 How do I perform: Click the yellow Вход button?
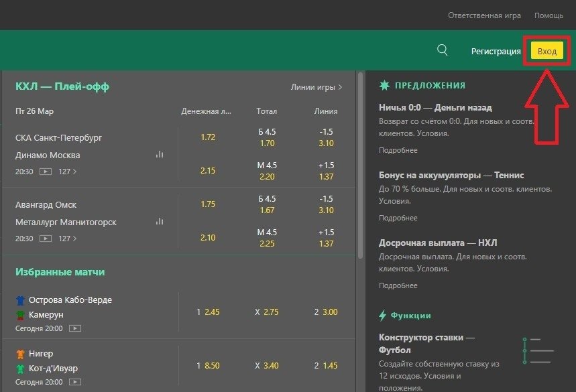tap(546, 51)
